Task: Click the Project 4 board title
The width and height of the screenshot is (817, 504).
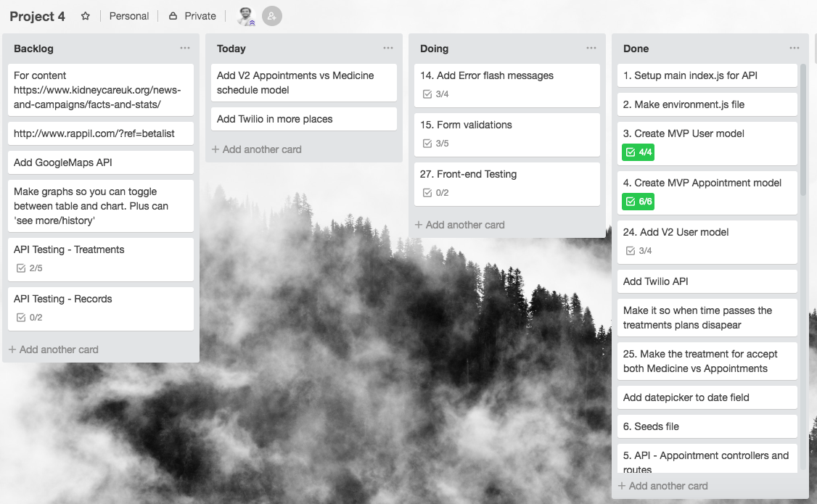Action: tap(37, 16)
